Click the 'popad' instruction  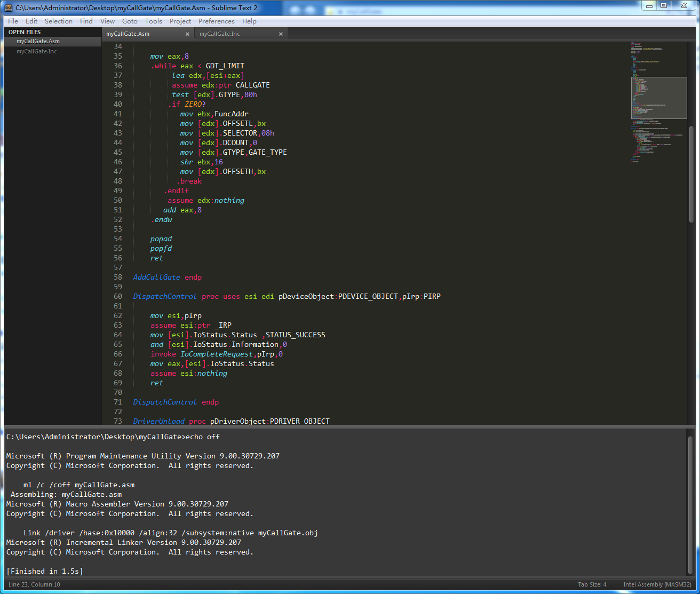tap(161, 239)
